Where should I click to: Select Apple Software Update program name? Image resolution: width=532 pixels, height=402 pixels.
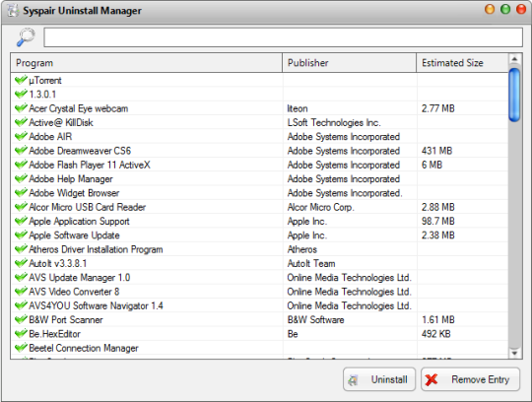[x=74, y=235]
